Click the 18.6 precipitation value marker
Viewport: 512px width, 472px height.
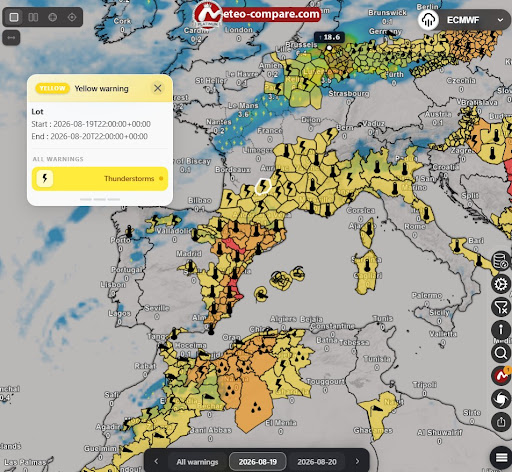(329, 37)
